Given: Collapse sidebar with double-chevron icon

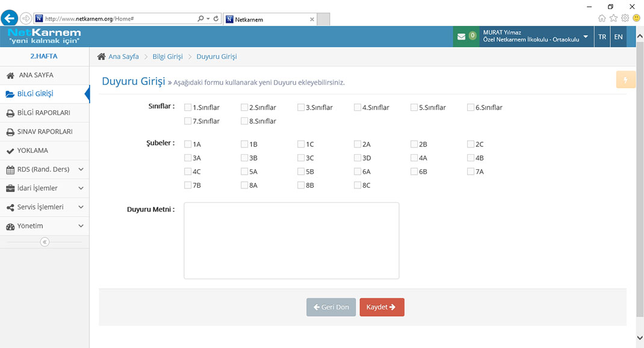Looking at the screenshot, I should coord(45,242).
